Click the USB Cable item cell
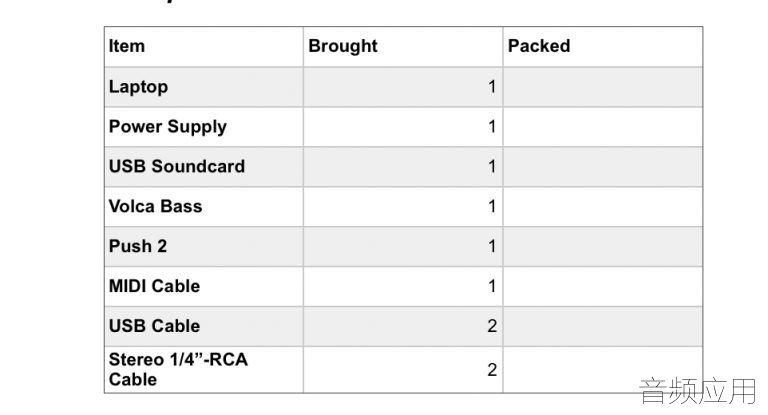 [204, 326]
